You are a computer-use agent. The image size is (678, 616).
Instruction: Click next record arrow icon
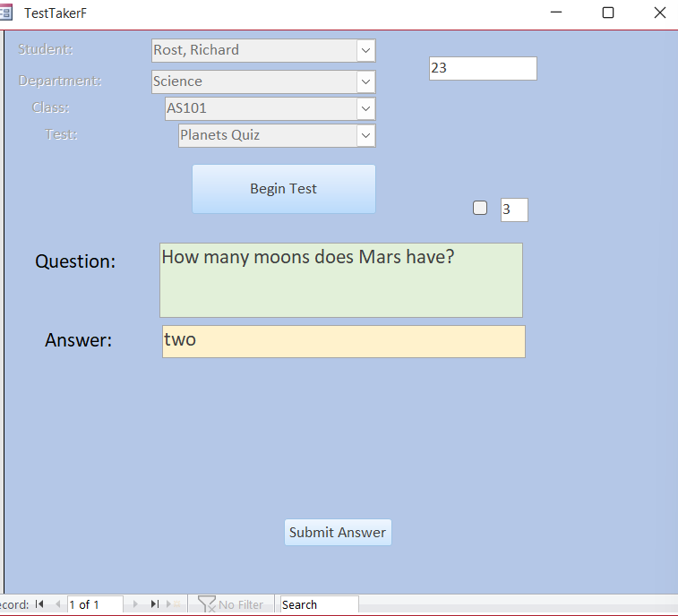coord(136,604)
